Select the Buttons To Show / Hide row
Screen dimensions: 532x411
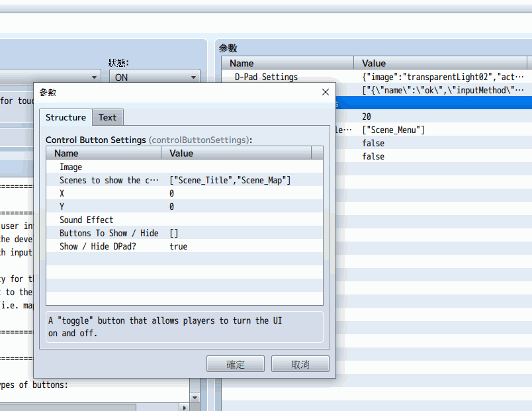click(x=185, y=233)
